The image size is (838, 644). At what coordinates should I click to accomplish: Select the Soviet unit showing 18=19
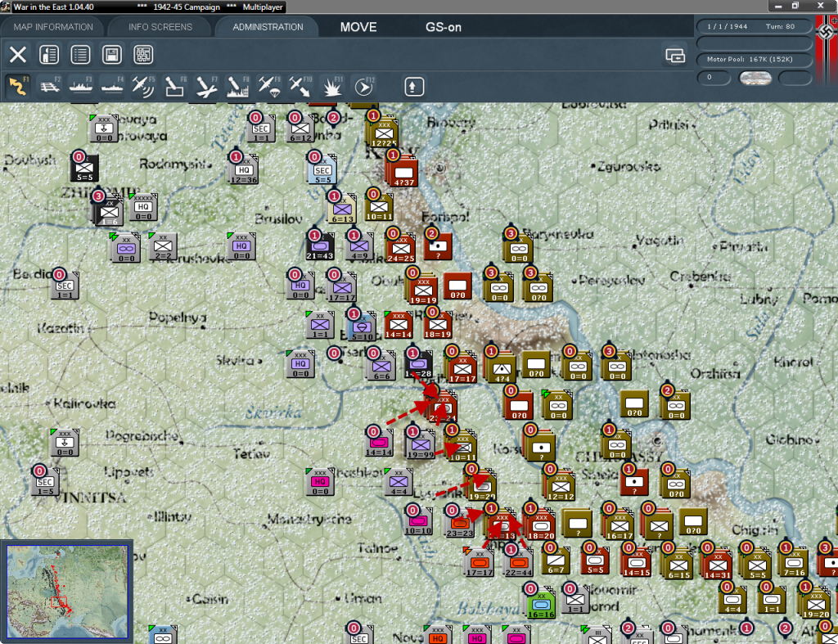click(x=438, y=324)
